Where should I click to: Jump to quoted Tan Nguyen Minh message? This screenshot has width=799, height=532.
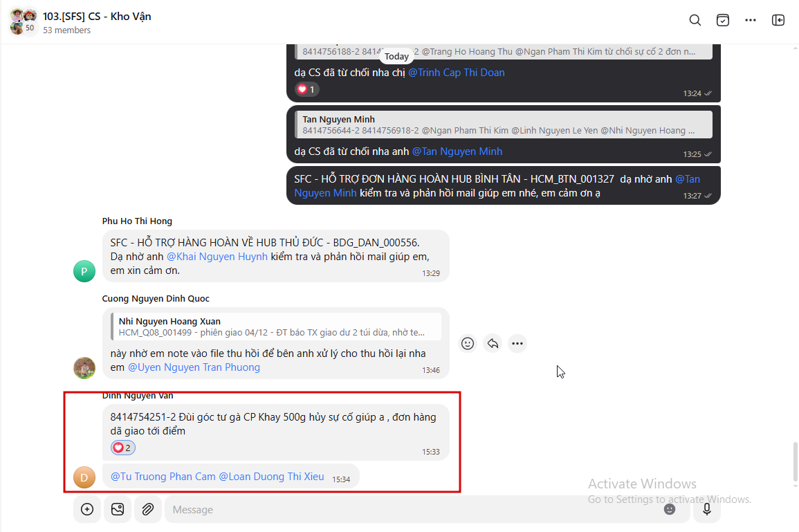(504, 125)
